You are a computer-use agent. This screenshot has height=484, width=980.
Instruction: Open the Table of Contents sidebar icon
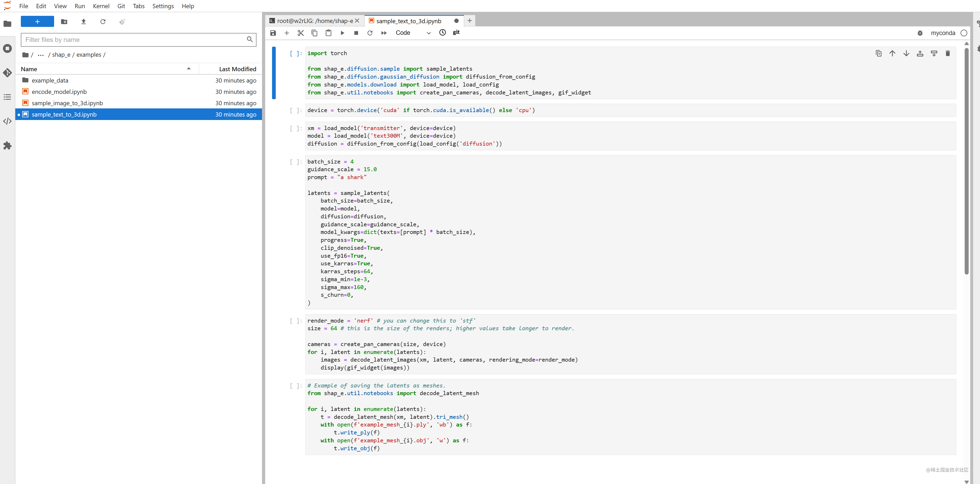[x=7, y=97]
